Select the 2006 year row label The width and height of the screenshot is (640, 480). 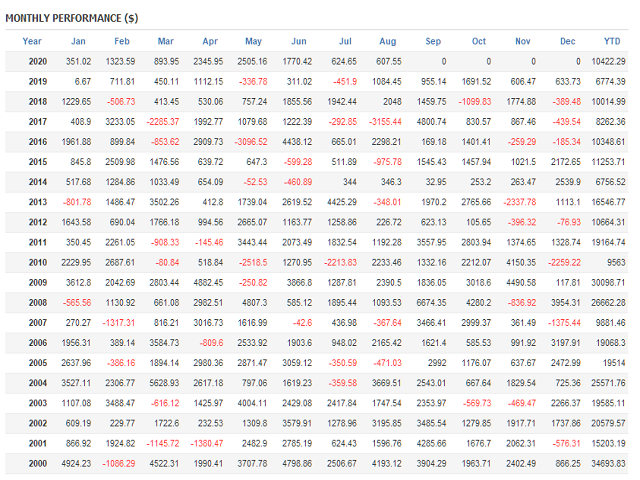(38, 343)
